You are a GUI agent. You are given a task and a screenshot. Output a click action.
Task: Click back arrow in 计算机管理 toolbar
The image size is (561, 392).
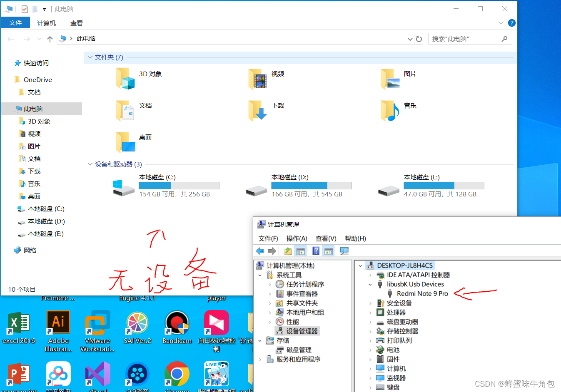(260, 251)
